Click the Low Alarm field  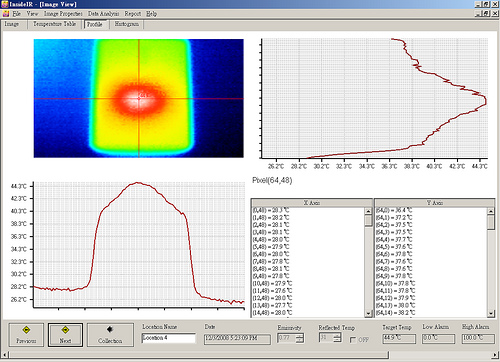(438, 339)
